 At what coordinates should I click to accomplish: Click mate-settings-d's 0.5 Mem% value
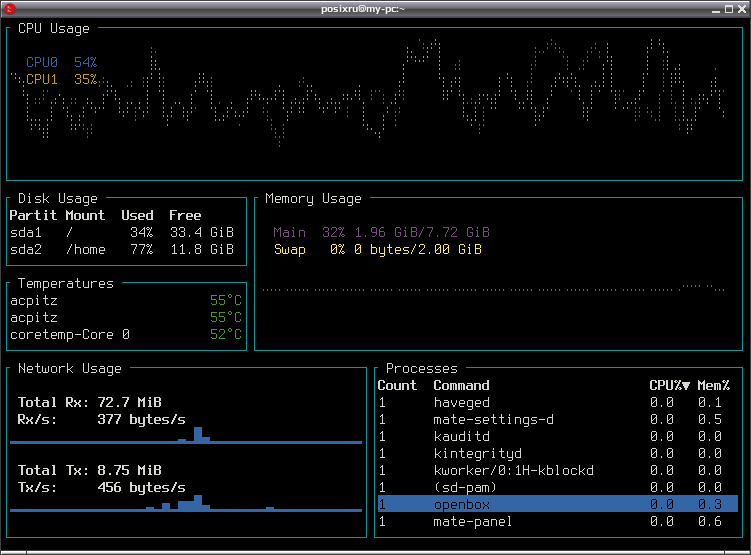710,419
